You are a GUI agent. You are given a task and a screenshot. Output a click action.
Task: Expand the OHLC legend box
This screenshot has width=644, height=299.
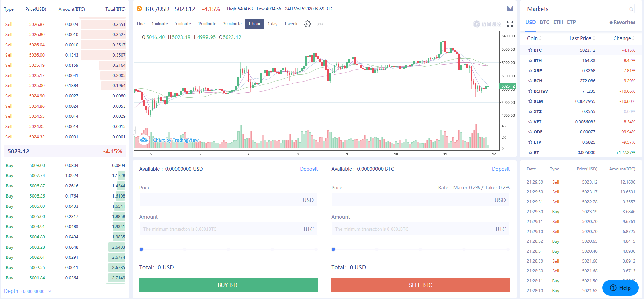(138, 37)
